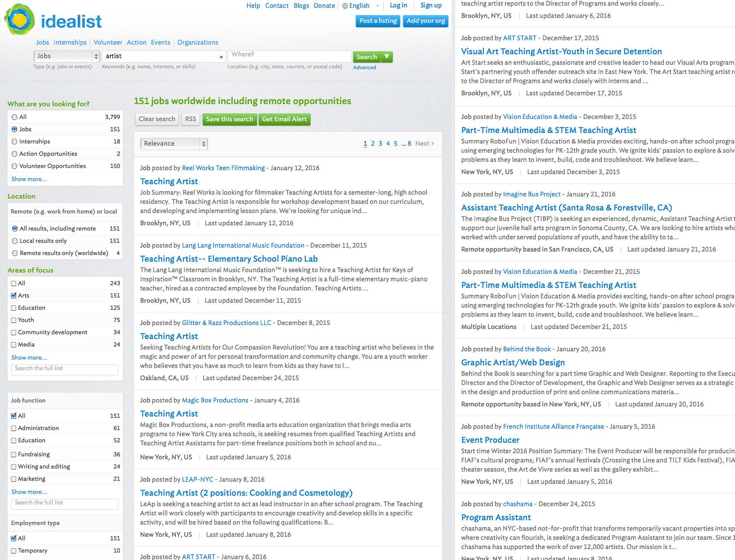Open the Relevance sort dropdown
The height and width of the screenshot is (560, 735).
coord(174,143)
